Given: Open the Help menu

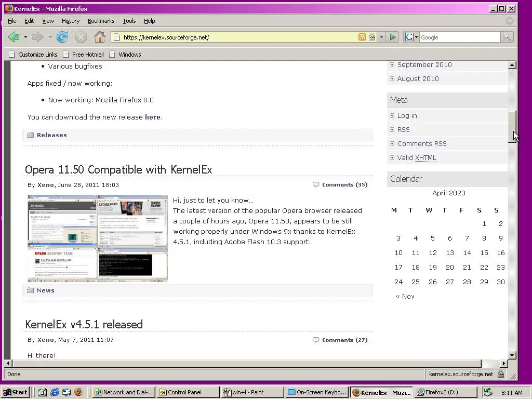Looking at the screenshot, I should [x=149, y=21].
